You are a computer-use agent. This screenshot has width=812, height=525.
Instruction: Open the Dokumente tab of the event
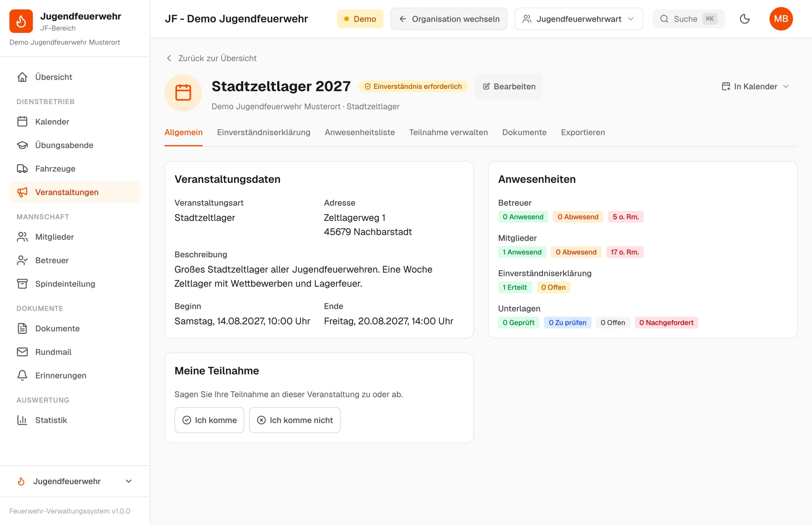click(x=524, y=132)
